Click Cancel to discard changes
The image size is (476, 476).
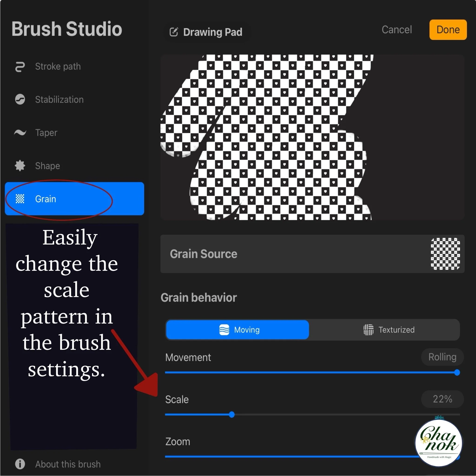[x=397, y=30]
